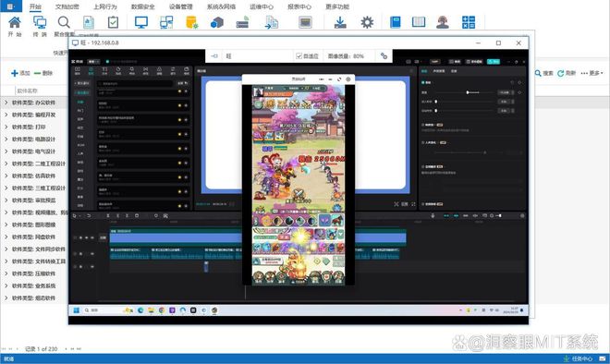Open the gear settings icon in ribbon
Viewport: 610px width, 364px height.
[367, 22]
